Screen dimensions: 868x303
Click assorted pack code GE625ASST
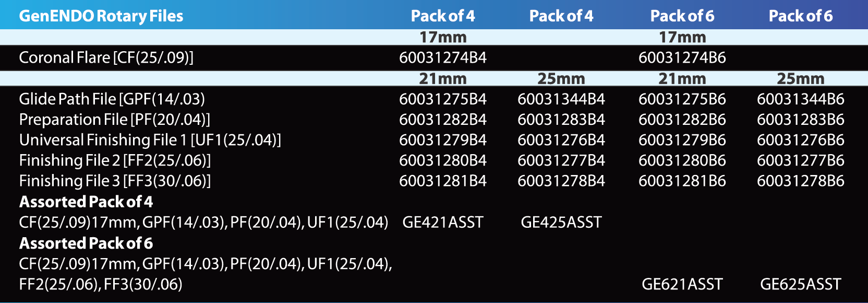[800, 284]
